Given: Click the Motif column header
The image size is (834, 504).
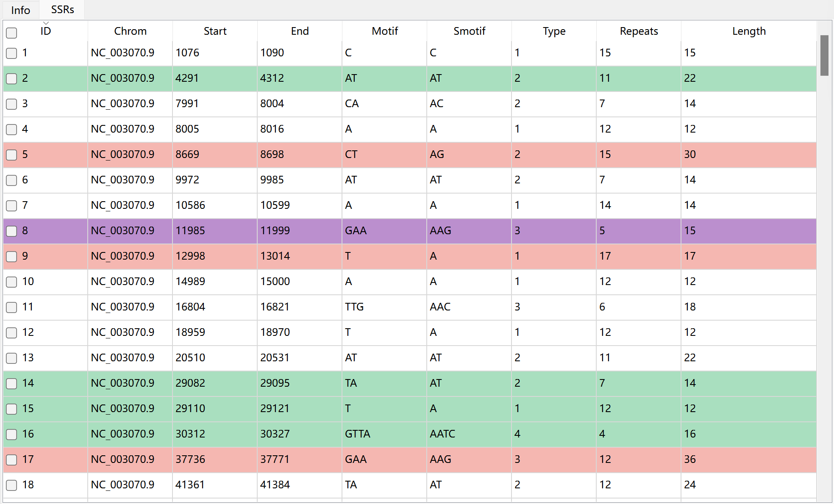Looking at the screenshot, I should [384, 31].
